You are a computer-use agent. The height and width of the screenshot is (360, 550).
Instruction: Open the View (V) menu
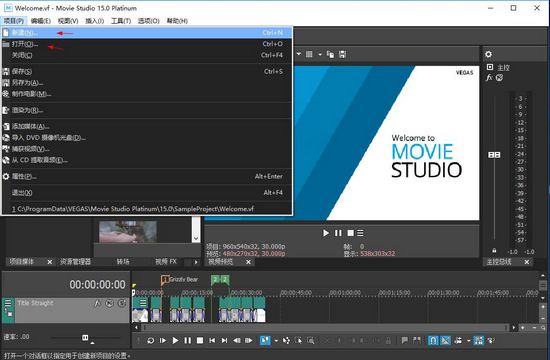[68, 21]
